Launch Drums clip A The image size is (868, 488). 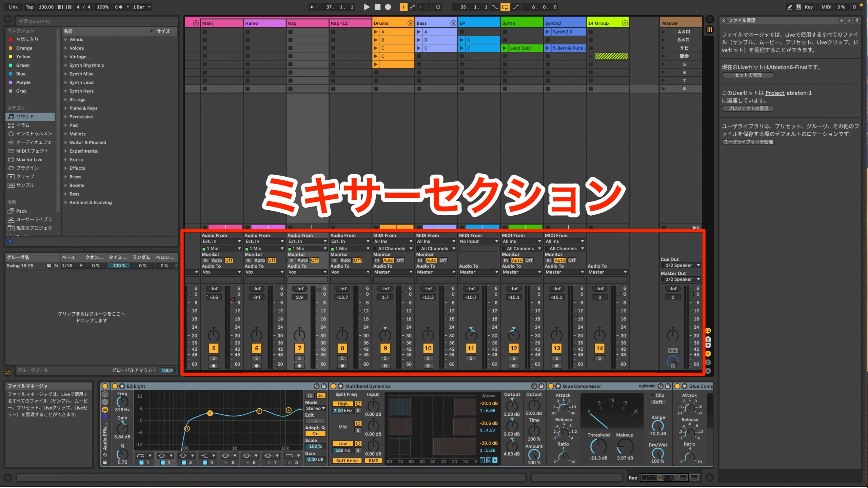coord(376,32)
